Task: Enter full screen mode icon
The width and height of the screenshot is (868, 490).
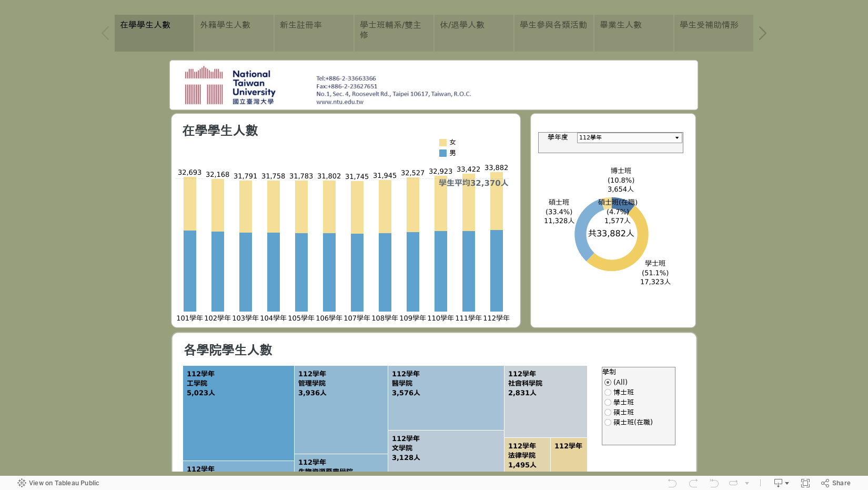Action: (805, 483)
